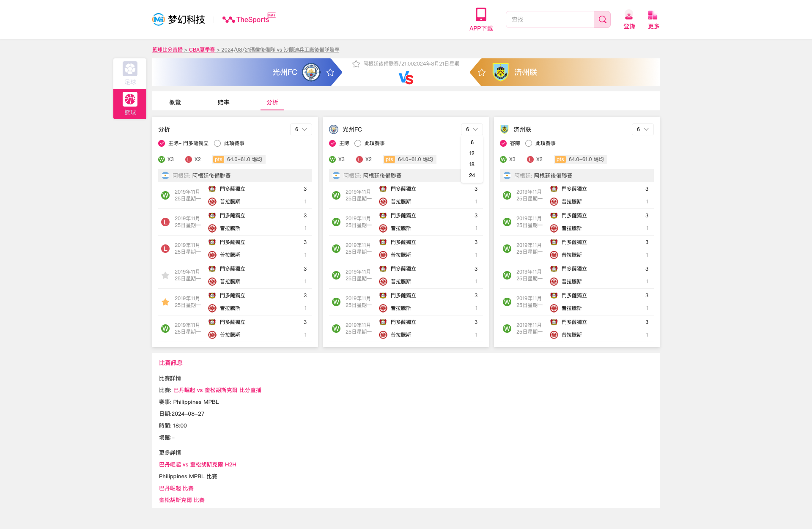The width and height of the screenshot is (812, 529).
Task: Favorite 济州联 with the star icon
Action: tap(482, 72)
